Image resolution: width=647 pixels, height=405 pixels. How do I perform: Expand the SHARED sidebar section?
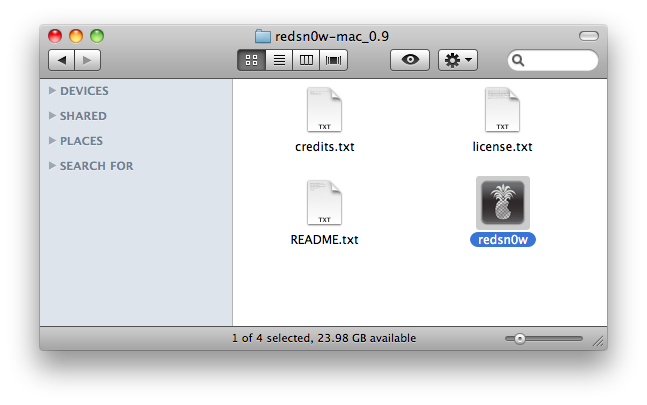52,116
